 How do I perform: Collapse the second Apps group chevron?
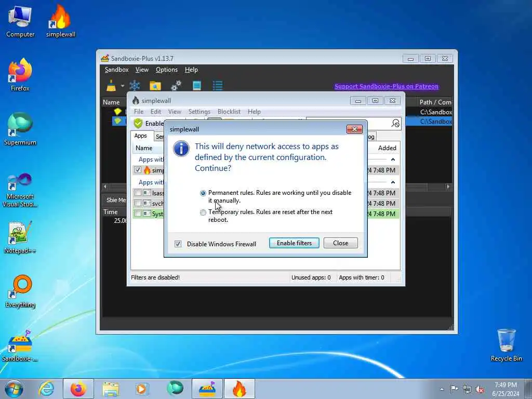point(393,182)
